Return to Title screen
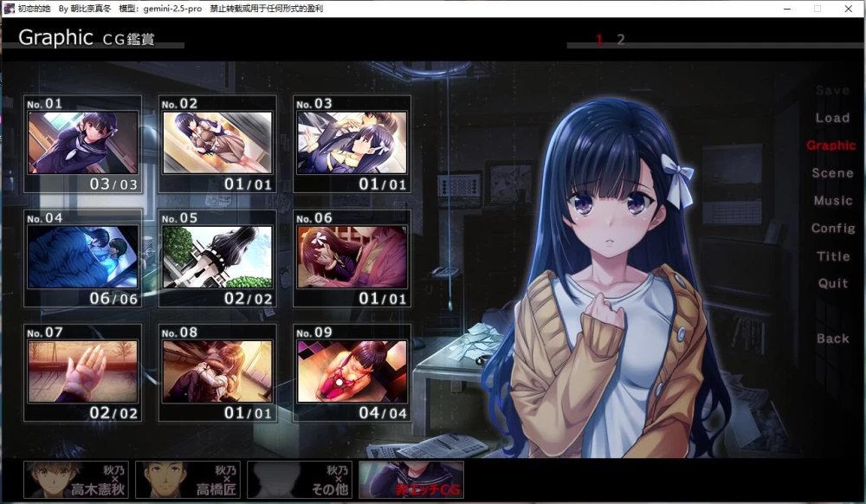The width and height of the screenshot is (866, 504). pyautogui.click(x=833, y=256)
